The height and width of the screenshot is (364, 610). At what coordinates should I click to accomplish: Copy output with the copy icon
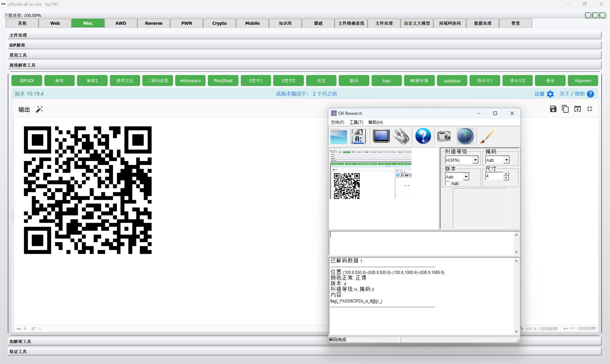[x=565, y=109]
